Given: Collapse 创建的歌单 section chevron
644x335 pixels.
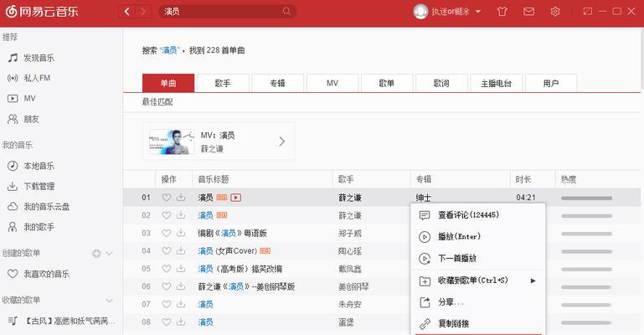Looking at the screenshot, I should pos(109,253).
